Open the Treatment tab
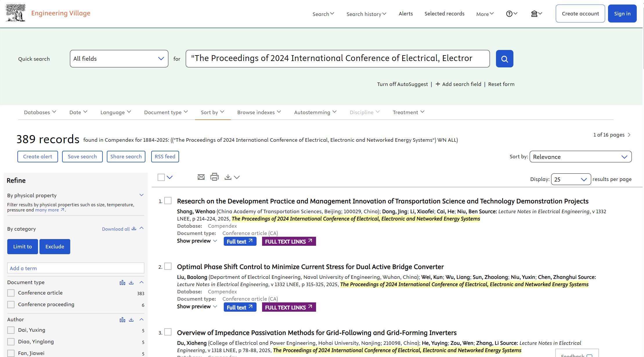Viewport: 644px width, 357px height. click(409, 112)
